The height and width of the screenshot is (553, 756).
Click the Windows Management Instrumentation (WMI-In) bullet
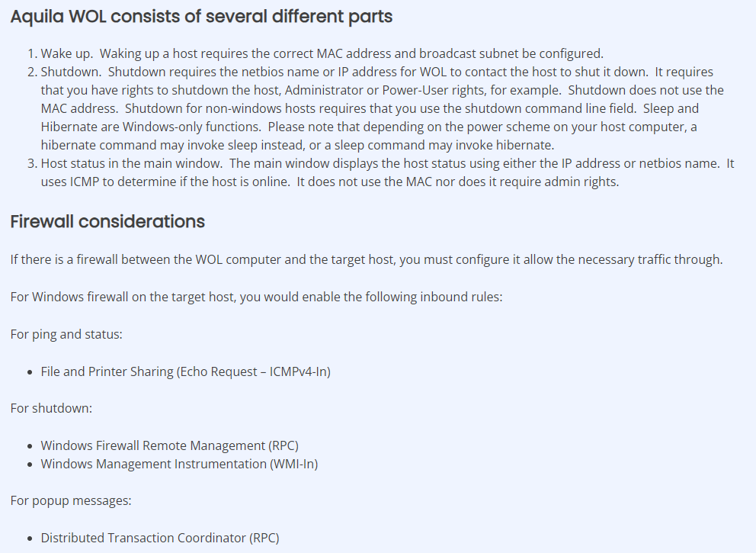pos(179,464)
